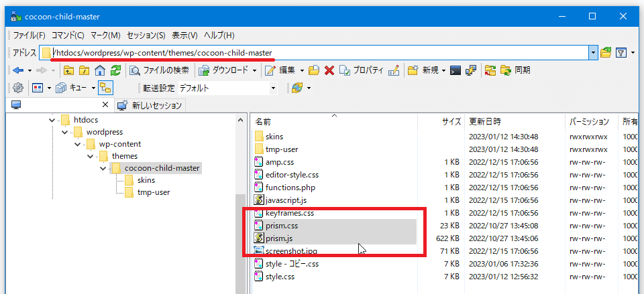This screenshot has width=644, height=294.
Task: Expand the address bar path dropdown
Action: tap(593, 53)
